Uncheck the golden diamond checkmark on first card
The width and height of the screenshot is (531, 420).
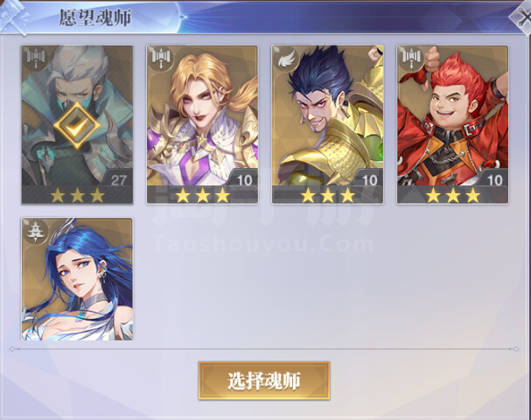(77, 126)
